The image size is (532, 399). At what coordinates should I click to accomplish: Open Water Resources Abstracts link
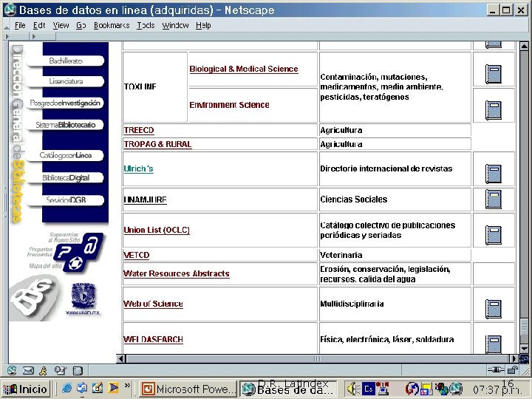pyautogui.click(x=177, y=273)
